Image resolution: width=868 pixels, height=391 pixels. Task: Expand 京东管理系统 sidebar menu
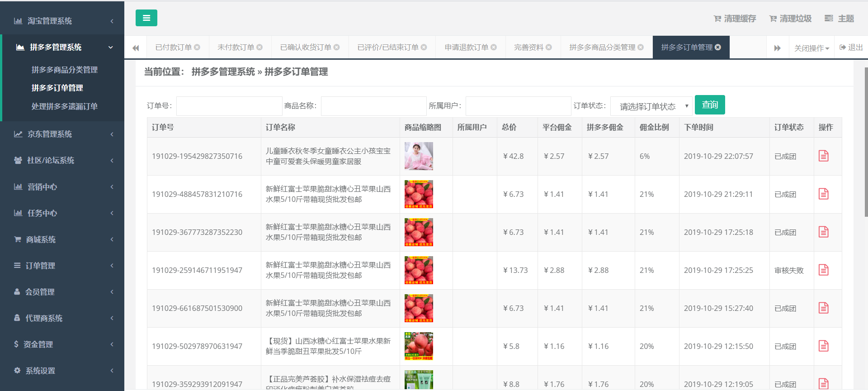pos(62,134)
